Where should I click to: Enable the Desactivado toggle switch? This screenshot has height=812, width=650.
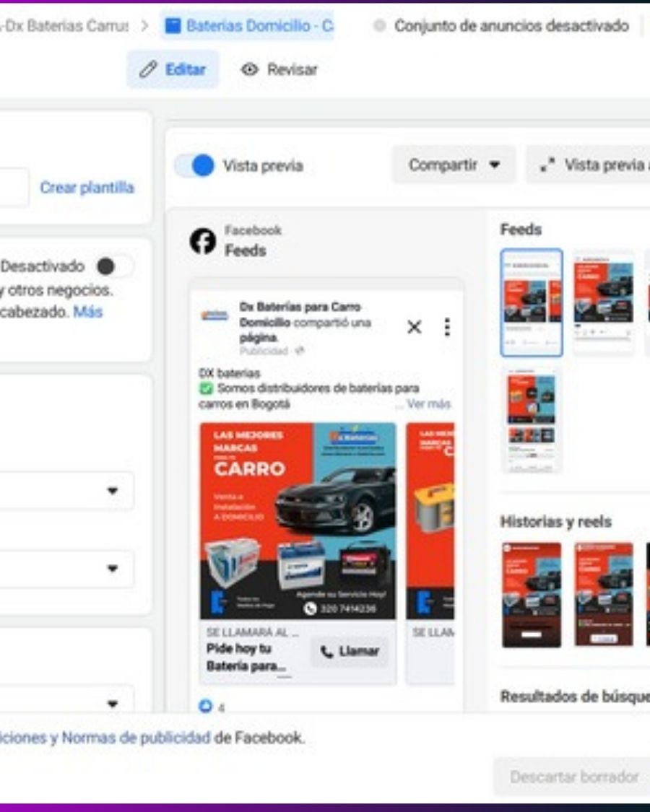coord(115,266)
